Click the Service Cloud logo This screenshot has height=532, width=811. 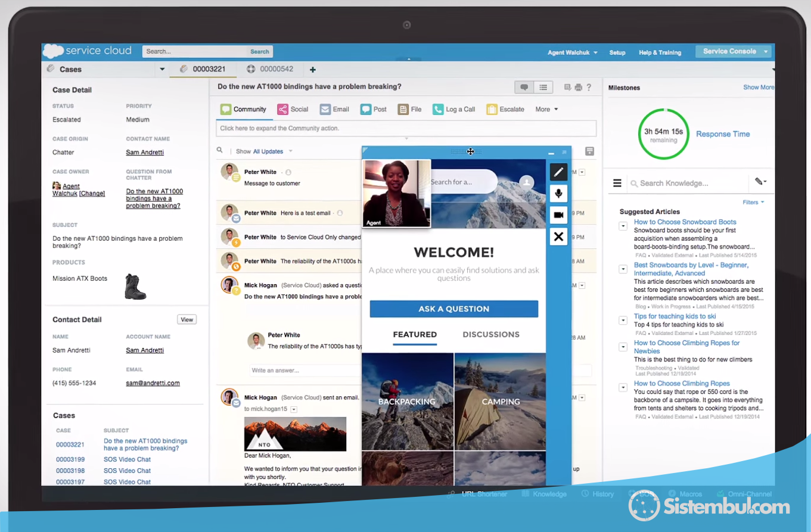pyautogui.click(x=87, y=51)
